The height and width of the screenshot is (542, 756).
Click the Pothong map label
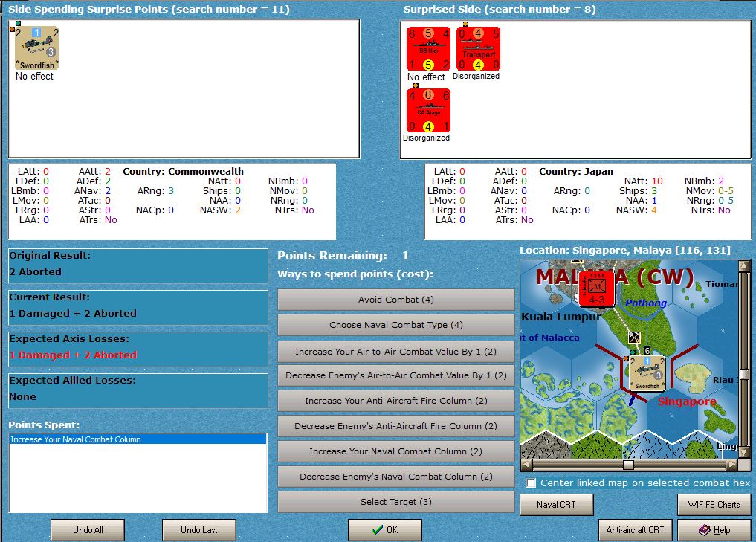pyautogui.click(x=646, y=303)
